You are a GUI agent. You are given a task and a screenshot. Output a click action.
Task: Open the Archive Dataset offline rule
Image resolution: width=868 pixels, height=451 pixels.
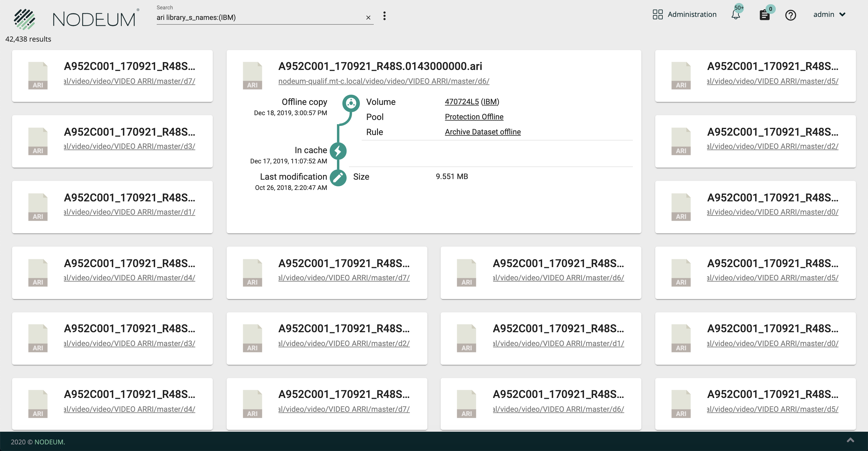(483, 132)
